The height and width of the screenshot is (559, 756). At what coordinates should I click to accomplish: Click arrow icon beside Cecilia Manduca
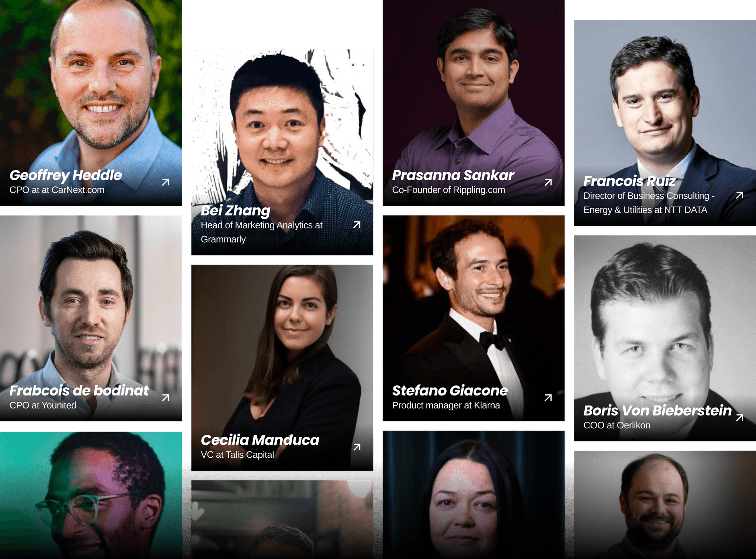(357, 447)
